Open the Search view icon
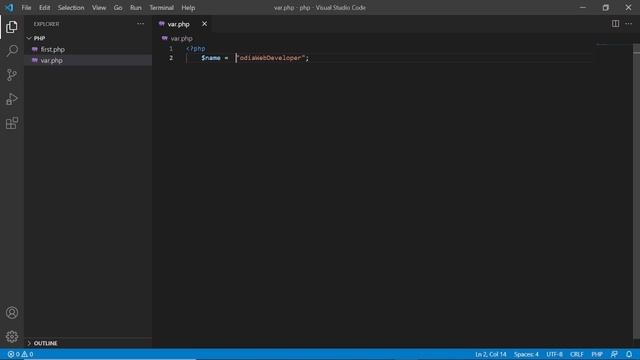The width and height of the screenshot is (640, 360). [x=12, y=51]
